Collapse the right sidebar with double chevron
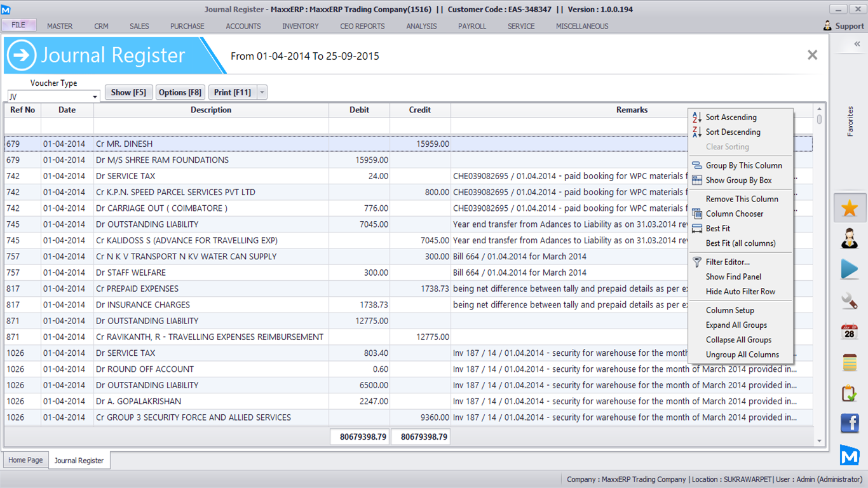Image resolution: width=868 pixels, height=488 pixels. 857,44
